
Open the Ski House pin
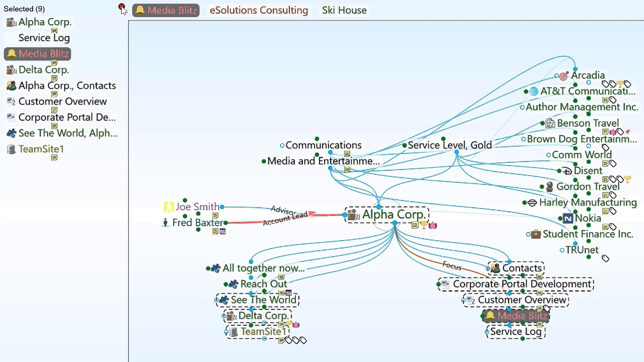344,10
